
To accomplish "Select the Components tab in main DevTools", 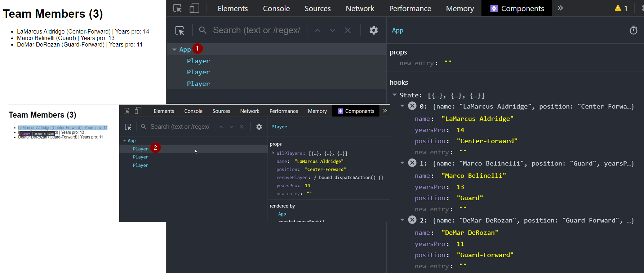I will pyautogui.click(x=517, y=8).
